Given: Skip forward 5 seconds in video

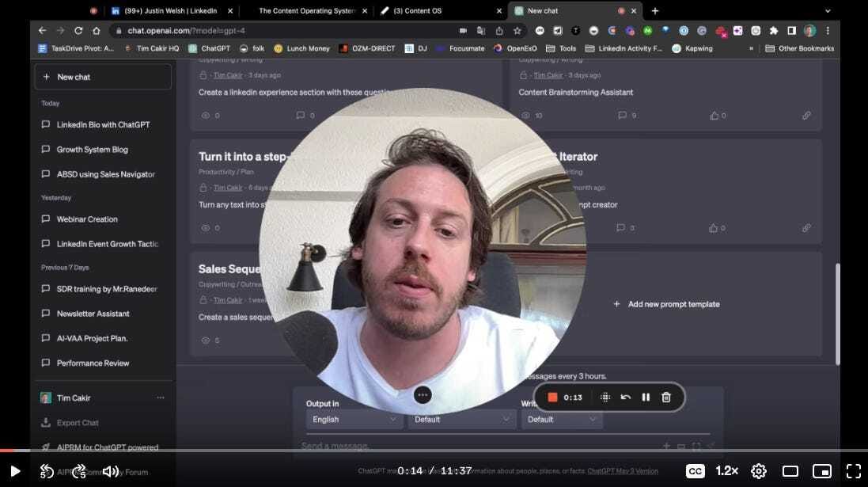Looking at the screenshot, I should tap(78, 471).
